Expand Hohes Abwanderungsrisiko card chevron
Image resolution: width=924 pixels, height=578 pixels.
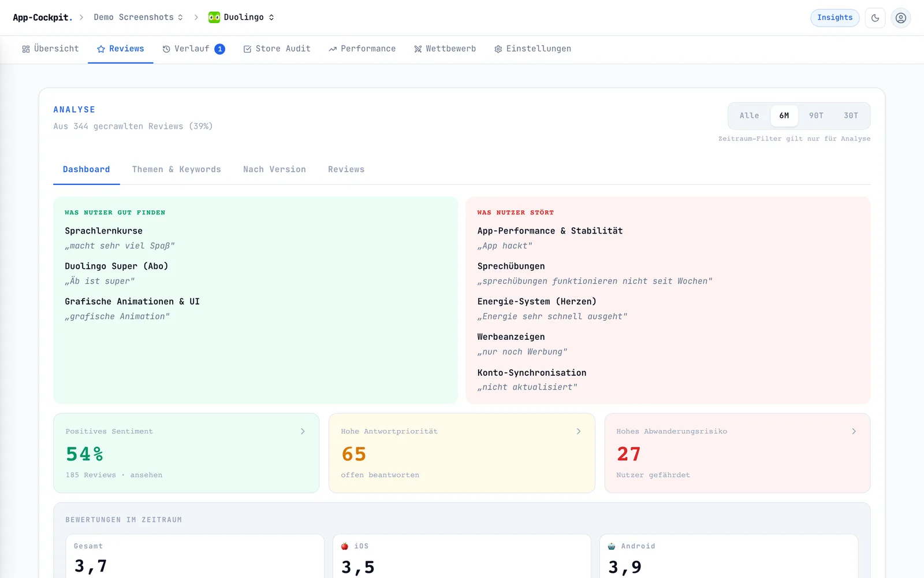tap(854, 431)
